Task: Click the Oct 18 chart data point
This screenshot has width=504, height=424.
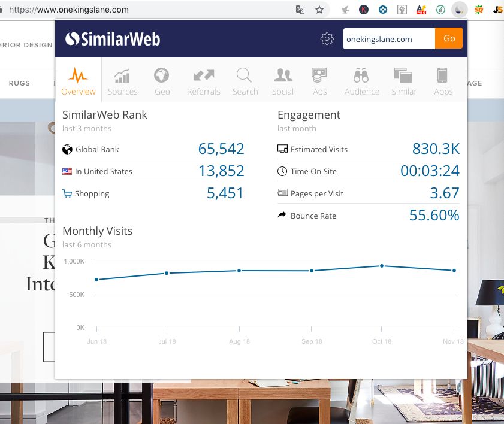Action: 382,266
